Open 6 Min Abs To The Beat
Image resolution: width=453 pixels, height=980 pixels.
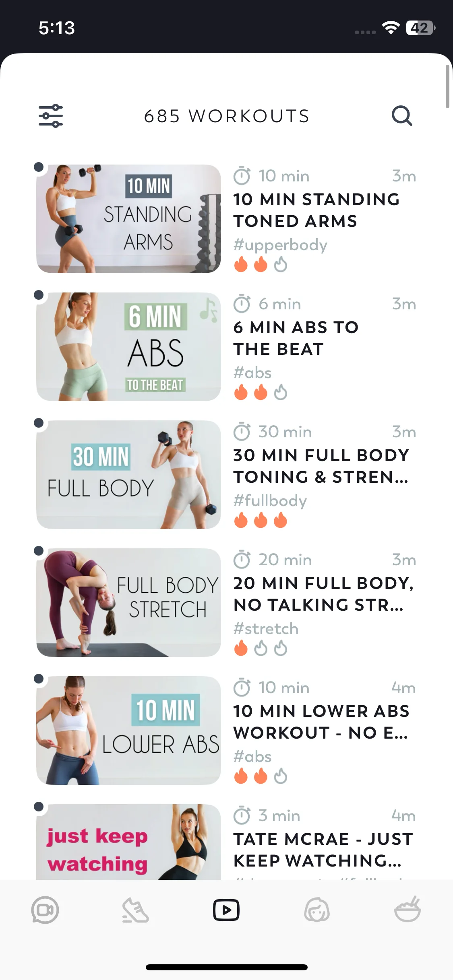[x=296, y=338]
